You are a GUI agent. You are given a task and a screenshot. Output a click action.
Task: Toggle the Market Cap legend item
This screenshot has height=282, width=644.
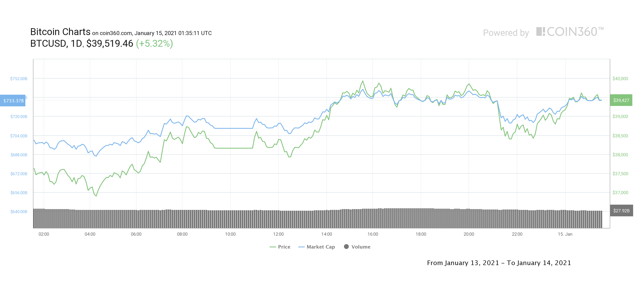[x=317, y=247]
